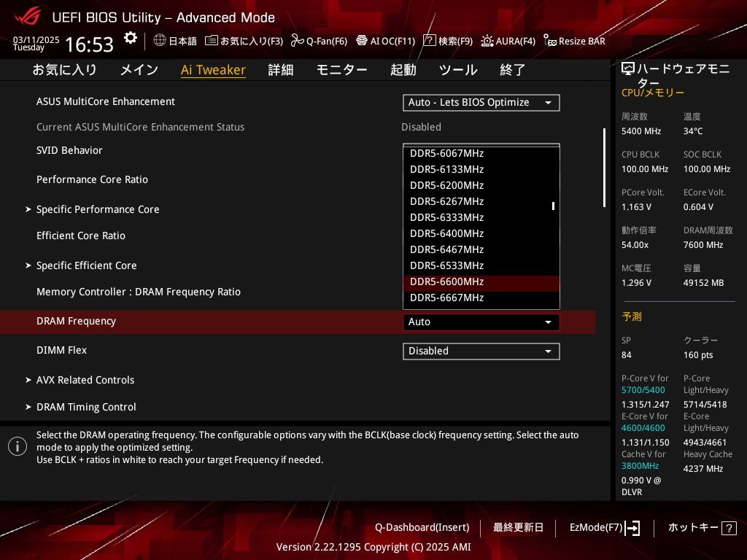
Task: Click the settings gear icon near the clock
Action: point(130,38)
